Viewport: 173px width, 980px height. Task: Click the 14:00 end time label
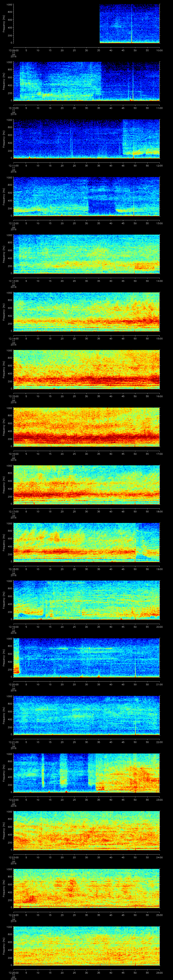point(159,281)
